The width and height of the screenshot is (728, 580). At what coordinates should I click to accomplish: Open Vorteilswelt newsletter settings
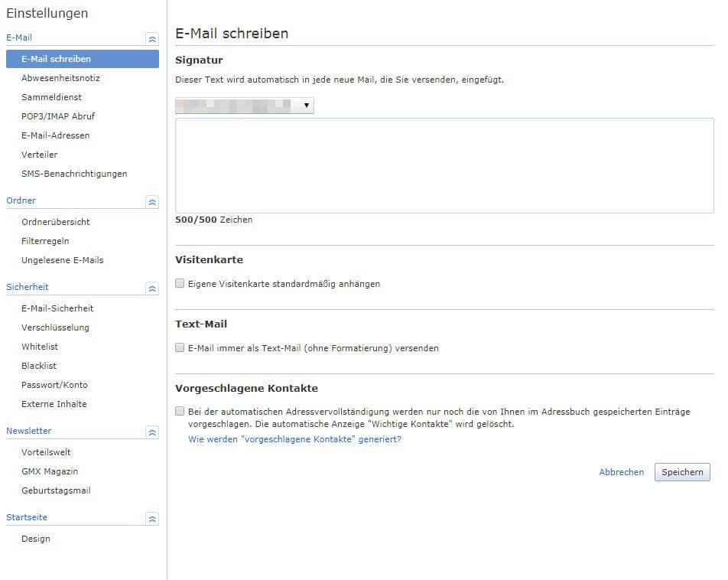coord(46,452)
